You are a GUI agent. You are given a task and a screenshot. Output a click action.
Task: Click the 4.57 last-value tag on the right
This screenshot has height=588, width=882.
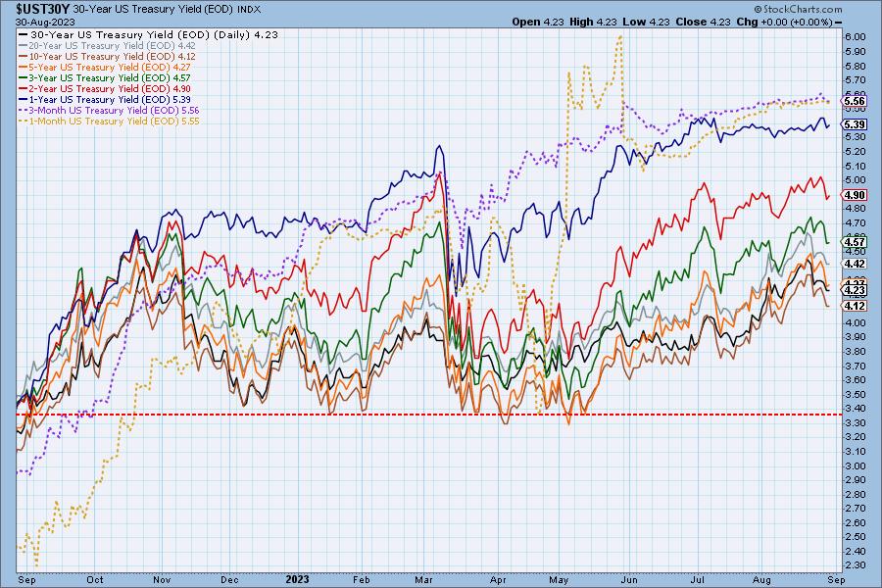pyautogui.click(x=855, y=242)
